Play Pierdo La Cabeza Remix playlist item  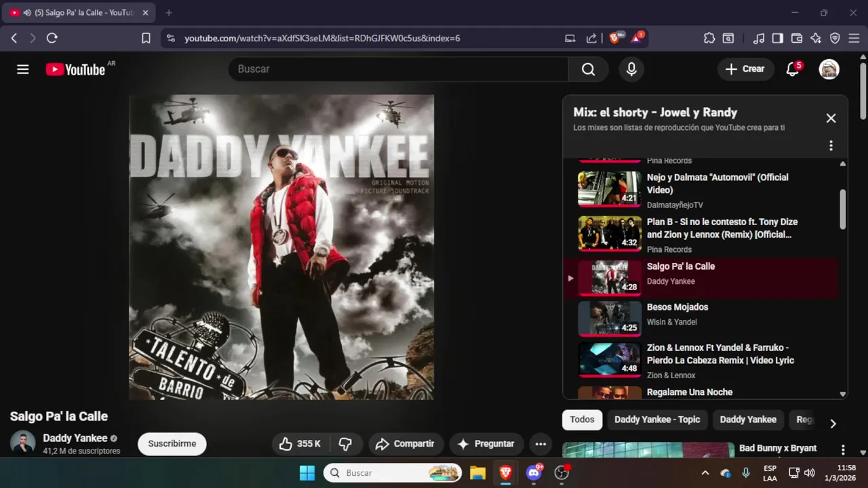click(x=701, y=360)
